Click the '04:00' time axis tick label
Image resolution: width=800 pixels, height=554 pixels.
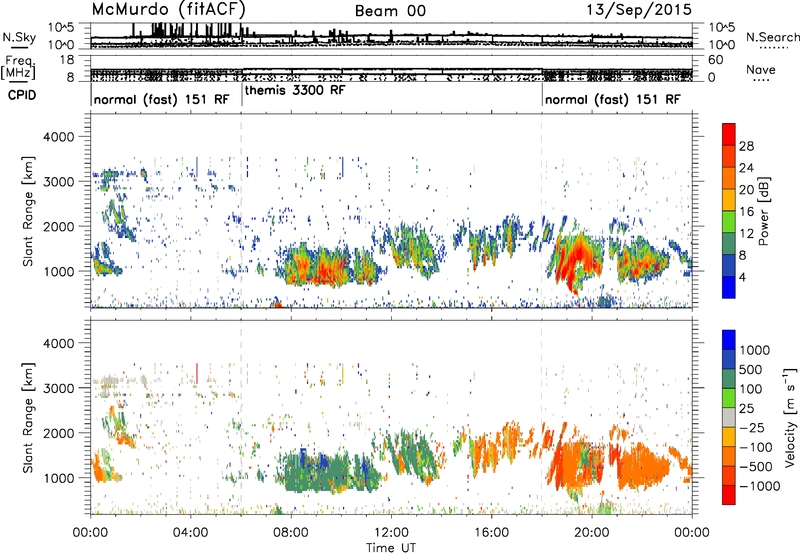[x=190, y=533]
